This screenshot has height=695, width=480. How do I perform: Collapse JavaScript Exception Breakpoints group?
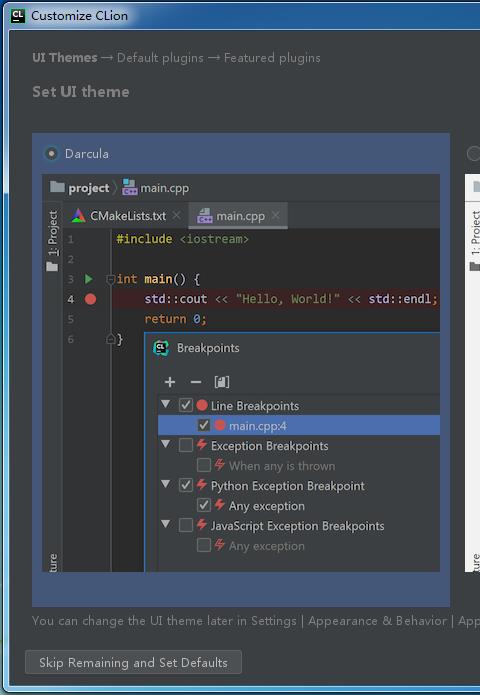pyautogui.click(x=166, y=524)
